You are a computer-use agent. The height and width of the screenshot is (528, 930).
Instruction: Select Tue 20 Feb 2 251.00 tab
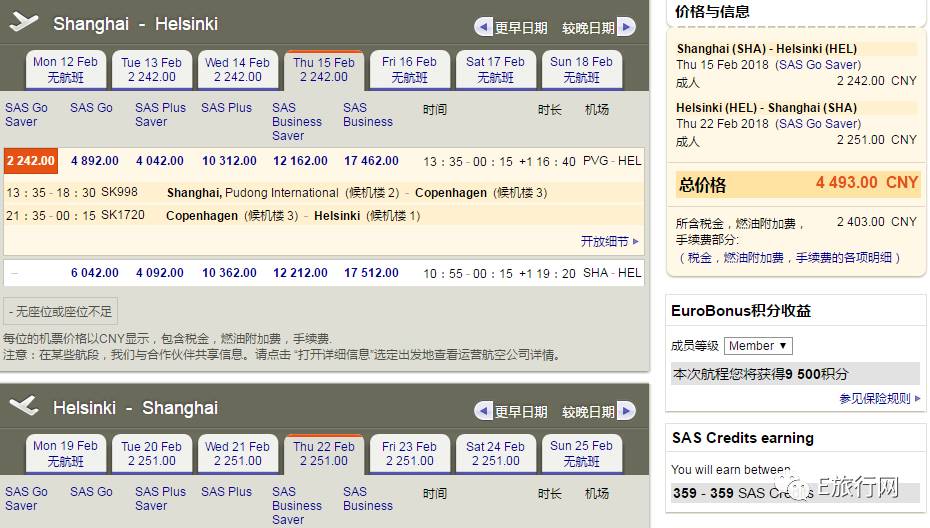pos(152,453)
